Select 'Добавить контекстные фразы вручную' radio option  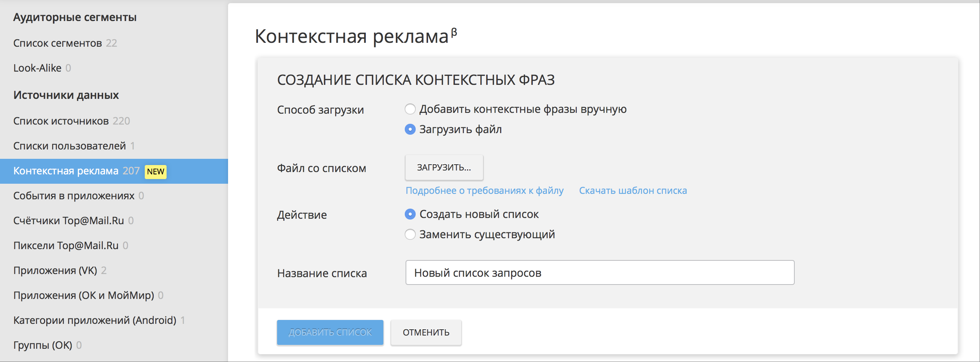click(x=410, y=109)
